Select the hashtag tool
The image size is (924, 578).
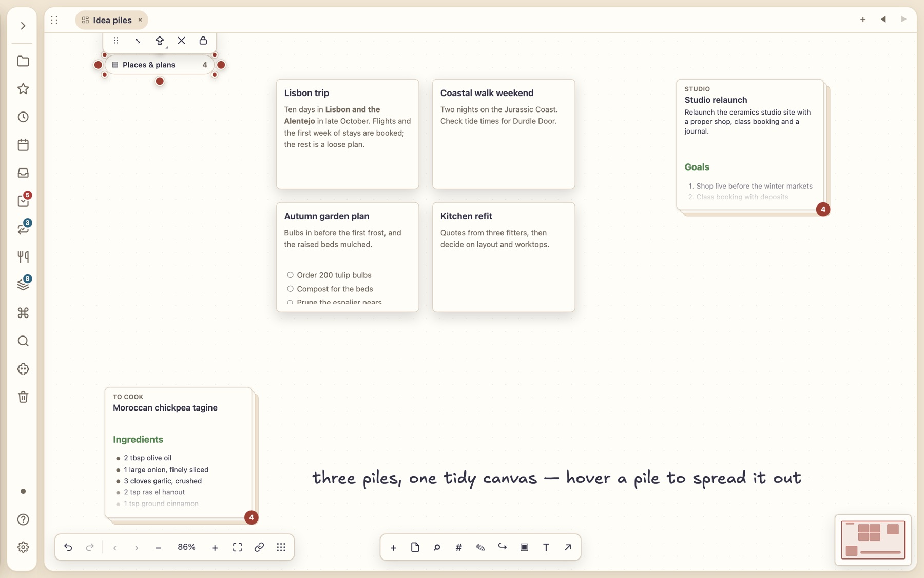459,547
